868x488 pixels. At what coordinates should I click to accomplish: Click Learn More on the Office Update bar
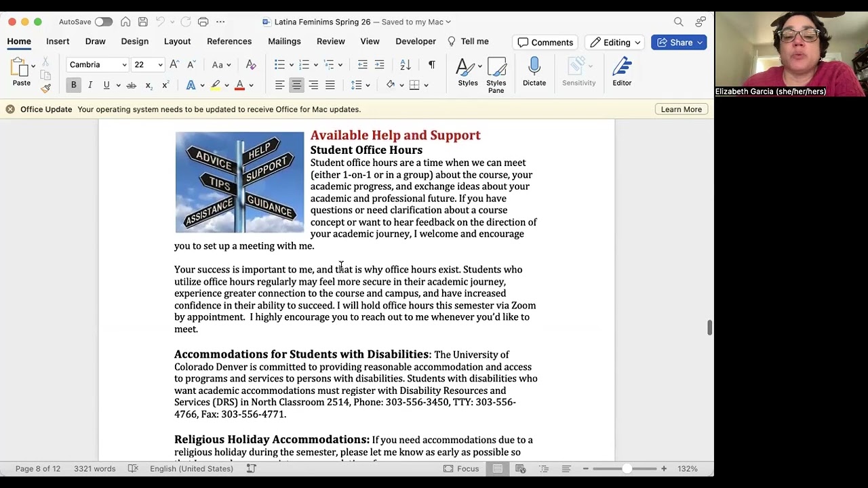(x=682, y=109)
